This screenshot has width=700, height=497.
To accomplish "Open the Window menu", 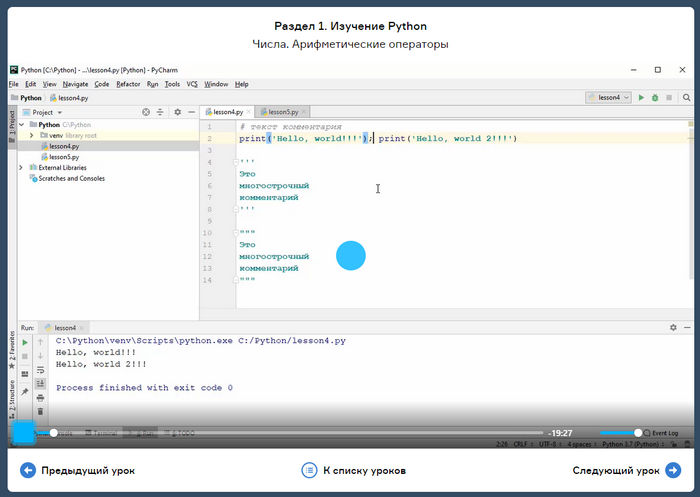I will (x=216, y=84).
